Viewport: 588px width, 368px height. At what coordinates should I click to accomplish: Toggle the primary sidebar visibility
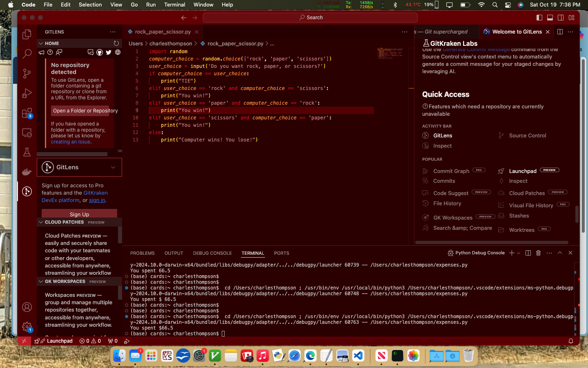[539, 18]
